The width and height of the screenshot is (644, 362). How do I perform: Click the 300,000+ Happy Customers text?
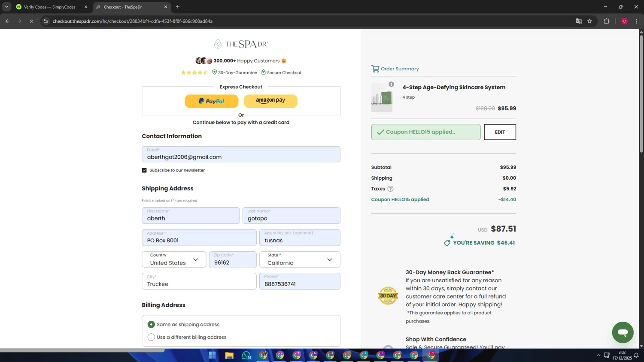point(246,61)
